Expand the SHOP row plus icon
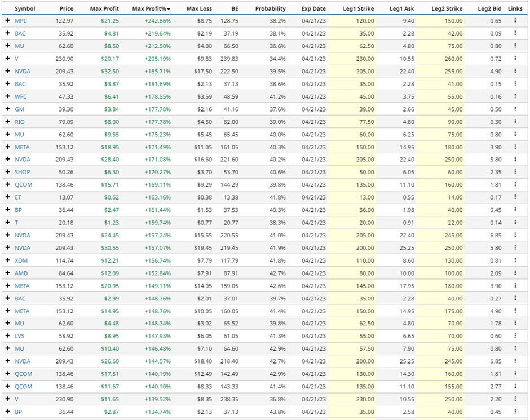Image resolution: width=530 pixels, height=420 pixels. click(7, 172)
